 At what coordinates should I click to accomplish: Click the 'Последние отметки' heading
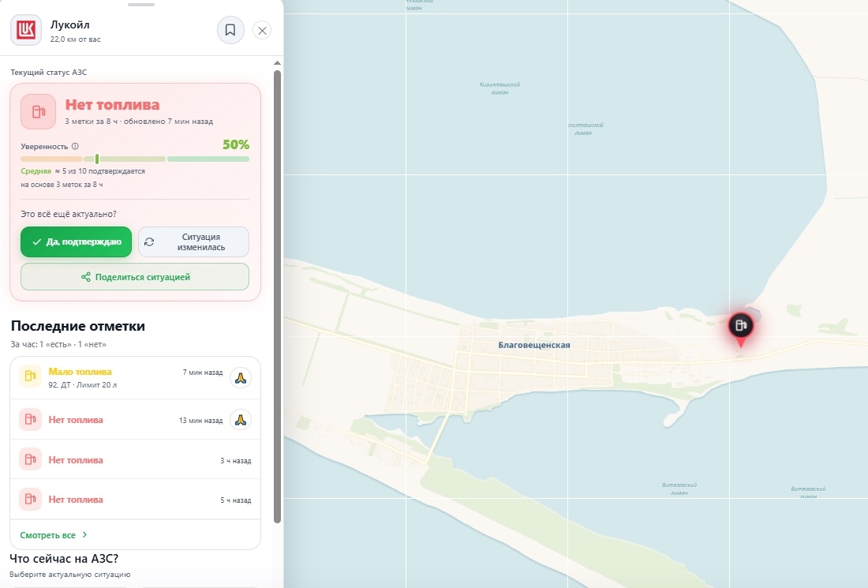(78, 326)
